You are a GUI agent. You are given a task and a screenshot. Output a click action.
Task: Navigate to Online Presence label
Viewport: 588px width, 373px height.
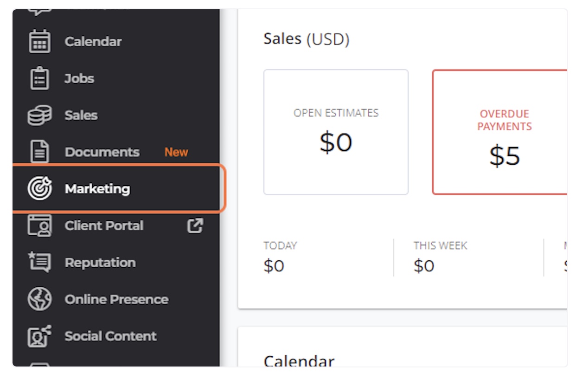pos(116,299)
